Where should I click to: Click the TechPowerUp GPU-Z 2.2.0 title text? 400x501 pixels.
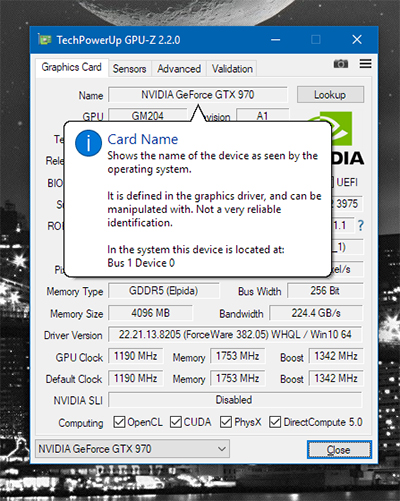[118, 40]
